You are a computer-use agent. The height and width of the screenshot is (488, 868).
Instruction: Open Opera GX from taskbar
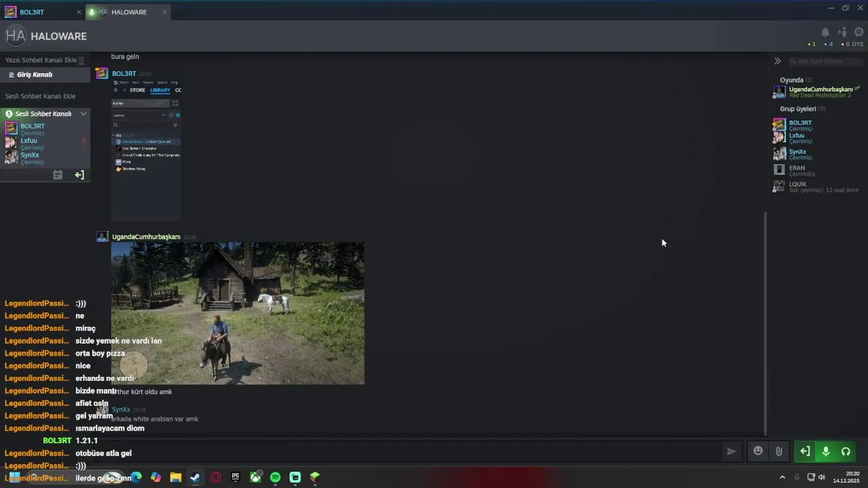point(216,477)
